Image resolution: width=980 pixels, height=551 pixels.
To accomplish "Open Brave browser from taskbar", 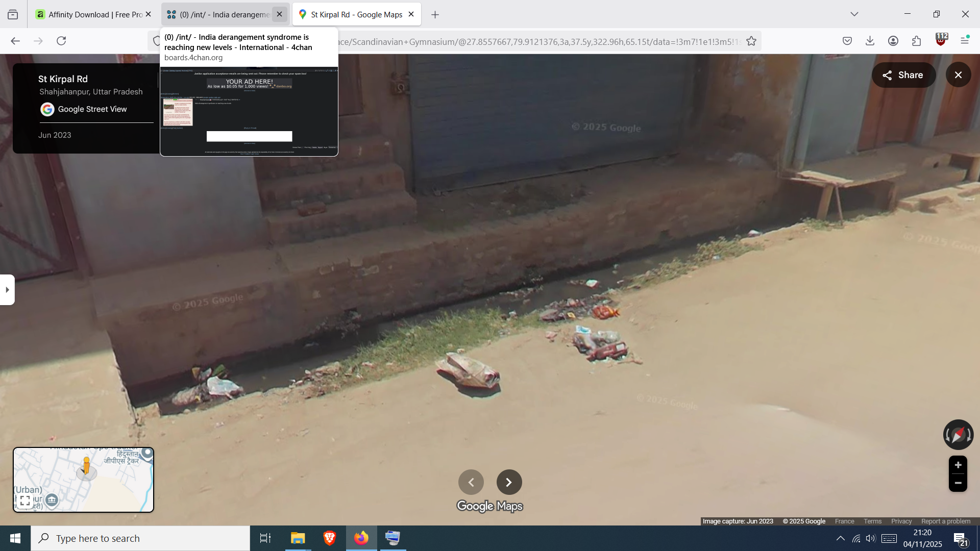I will pos(330,538).
